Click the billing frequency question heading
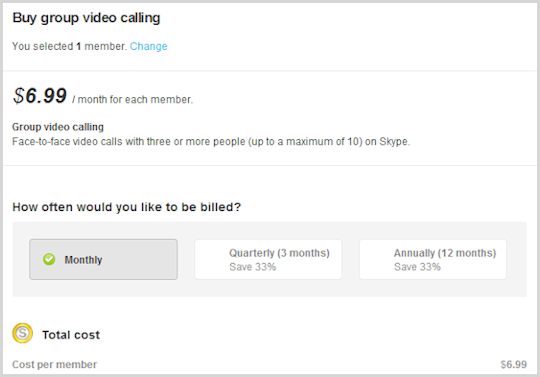Image resolution: width=540 pixels, height=377 pixels. (x=126, y=207)
